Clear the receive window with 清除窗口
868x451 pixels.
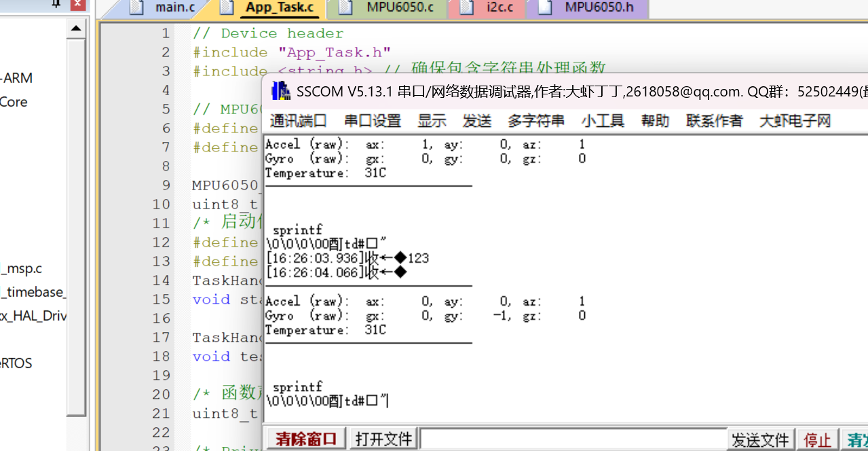click(x=306, y=439)
